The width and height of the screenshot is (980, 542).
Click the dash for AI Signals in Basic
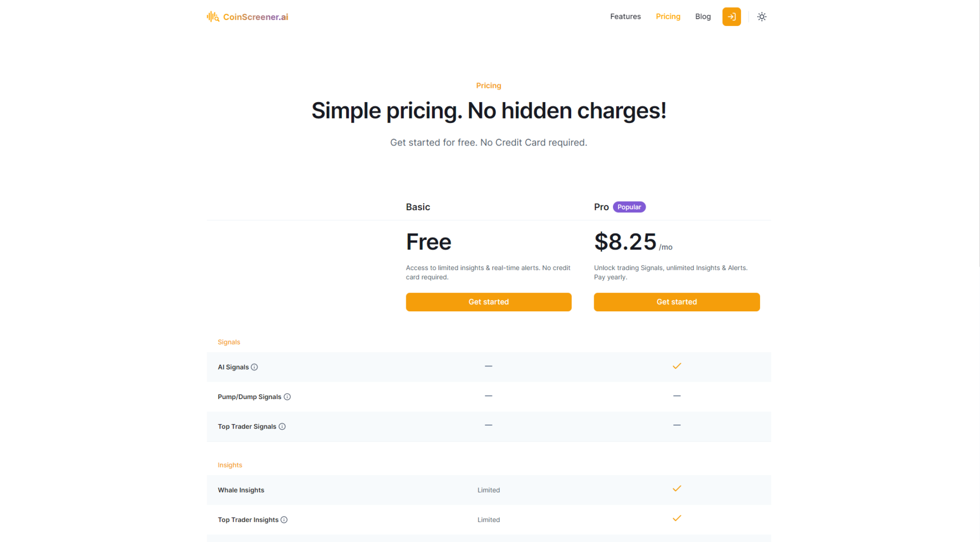pyautogui.click(x=488, y=366)
